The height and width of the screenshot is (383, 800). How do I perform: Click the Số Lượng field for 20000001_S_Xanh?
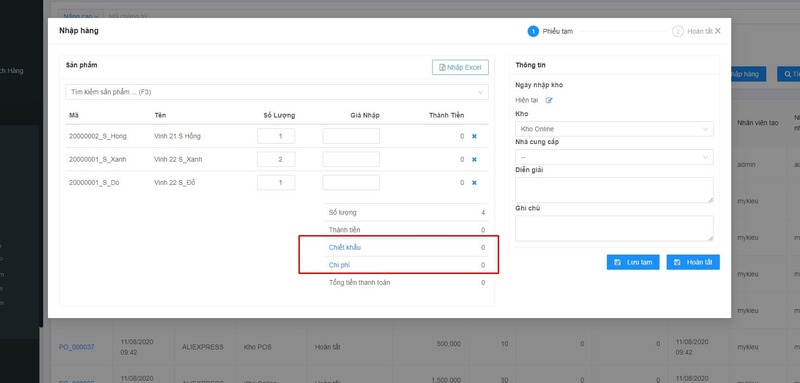(x=276, y=159)
